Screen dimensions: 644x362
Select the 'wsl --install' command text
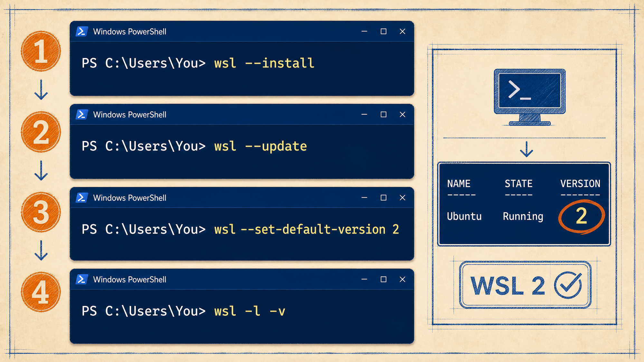[264, 63]
